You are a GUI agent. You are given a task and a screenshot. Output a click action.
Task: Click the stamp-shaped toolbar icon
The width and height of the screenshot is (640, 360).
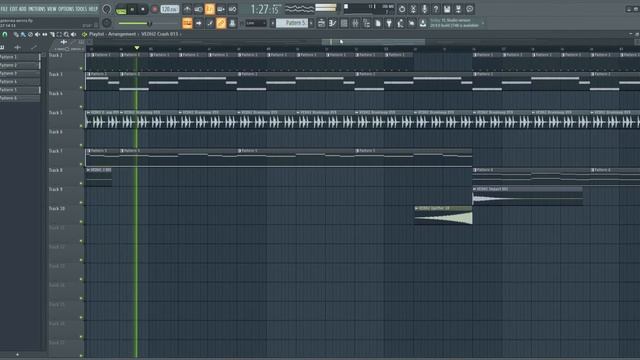coord(232,23)
